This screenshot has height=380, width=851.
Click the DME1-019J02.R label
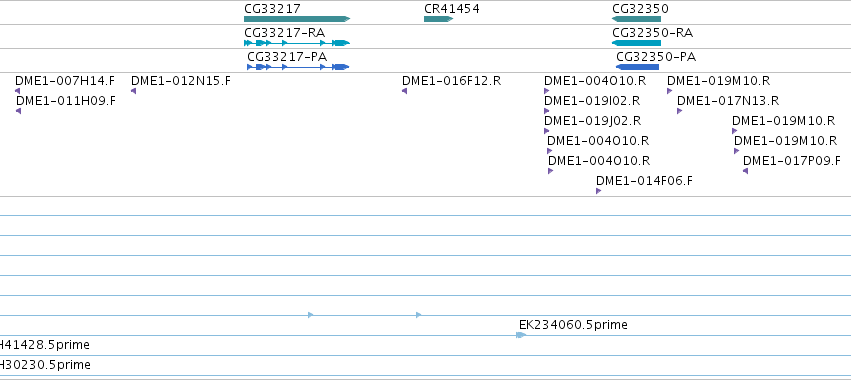point(593,121)
